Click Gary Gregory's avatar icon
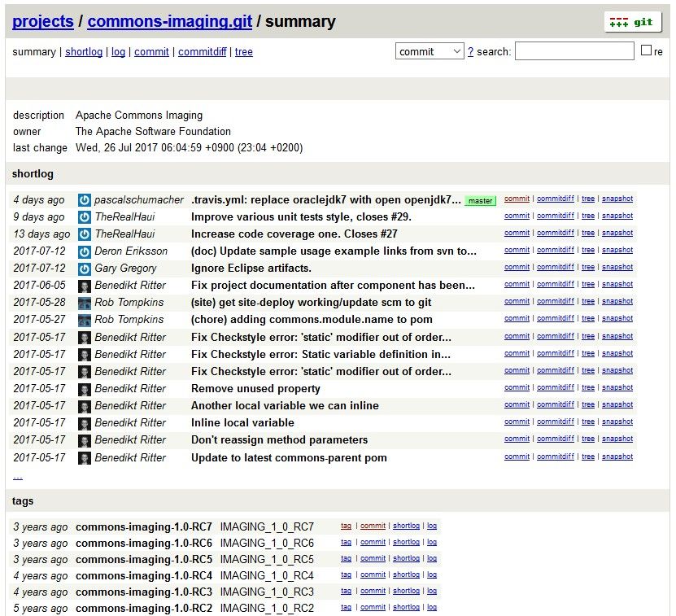Image resolution: width=676 pixels, height=616 pixels. click(85, 268)
